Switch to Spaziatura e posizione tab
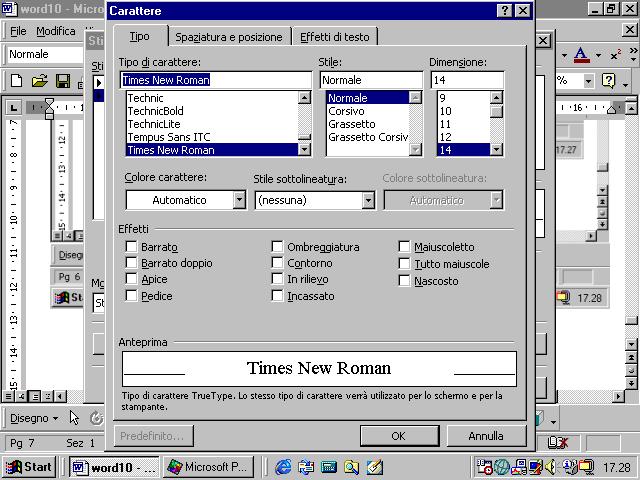The image size is (640, 480). pyautogui.click(x=229, y=37)
